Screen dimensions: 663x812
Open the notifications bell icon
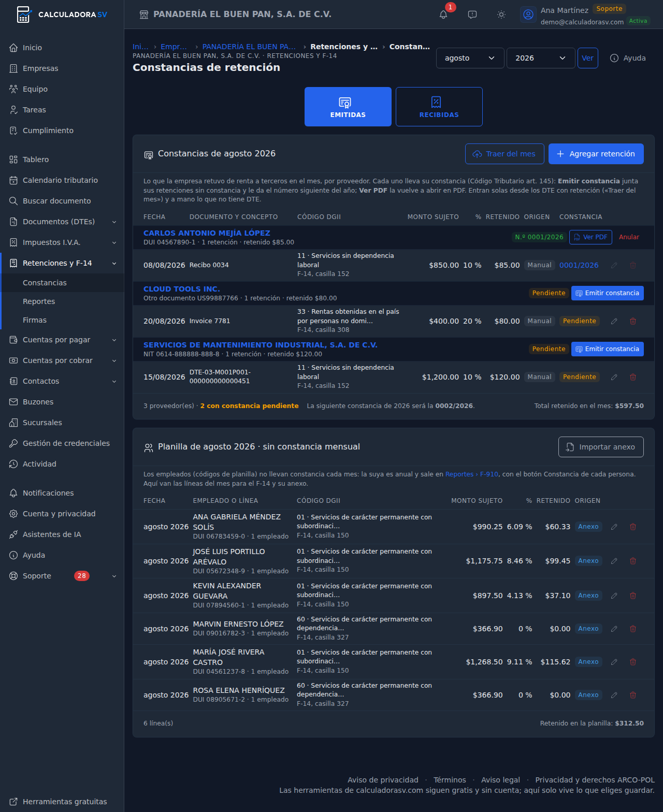point(443,15)
